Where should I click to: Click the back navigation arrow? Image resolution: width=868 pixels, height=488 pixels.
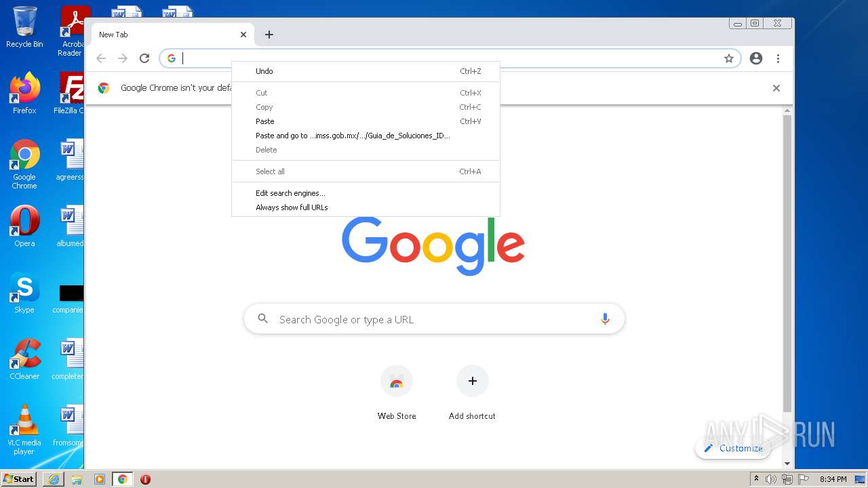[101, 58]
